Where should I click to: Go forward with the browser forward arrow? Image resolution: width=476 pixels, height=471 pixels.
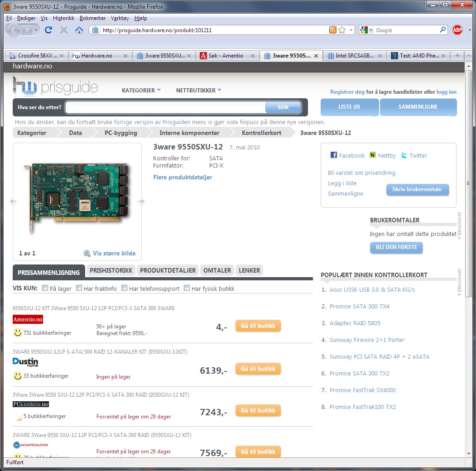click(x=27, y=30)
